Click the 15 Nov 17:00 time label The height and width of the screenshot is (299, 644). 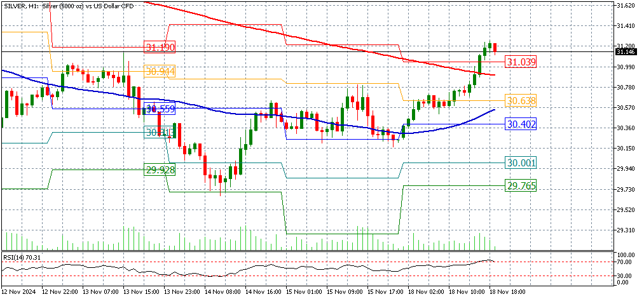[x=385, y=291]
